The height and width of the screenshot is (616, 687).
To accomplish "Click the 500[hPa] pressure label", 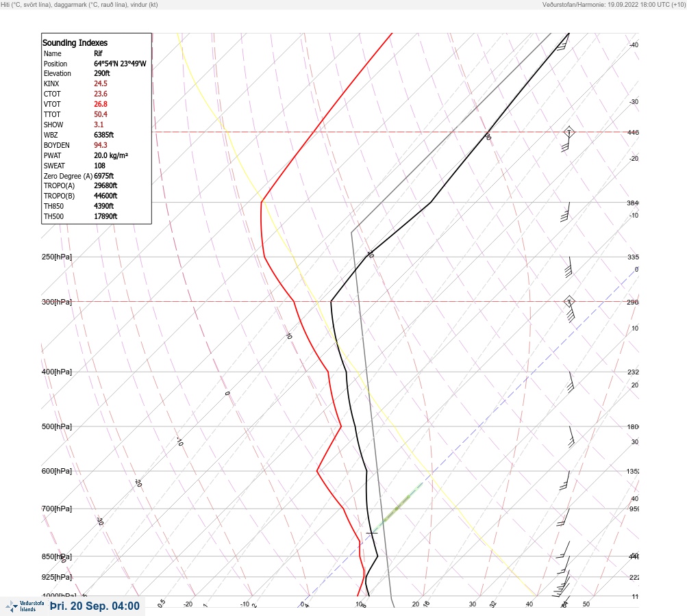I will tap(57, 427).
